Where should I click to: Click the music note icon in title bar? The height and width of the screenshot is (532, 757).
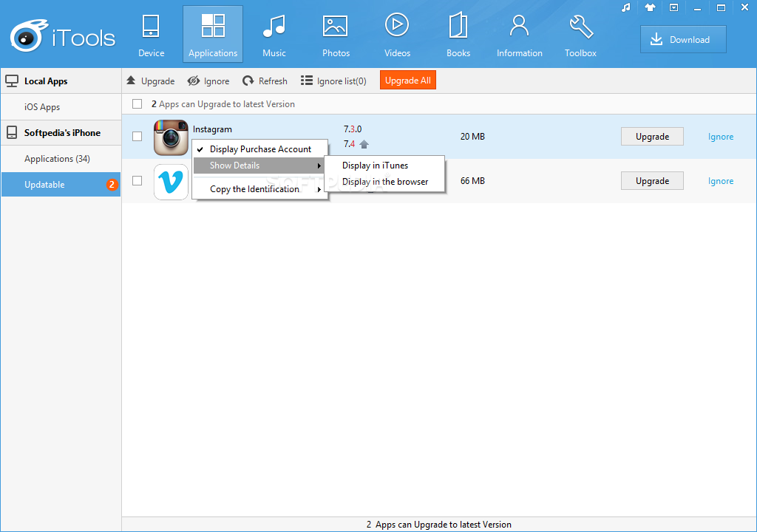point(626,7)
